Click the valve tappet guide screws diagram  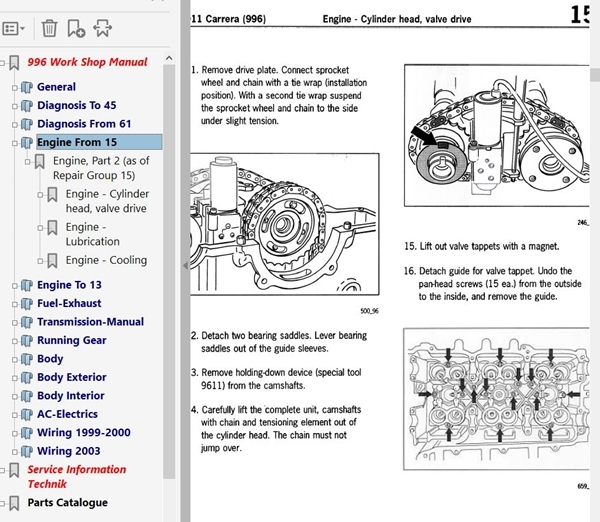click(x=496, y=399)
